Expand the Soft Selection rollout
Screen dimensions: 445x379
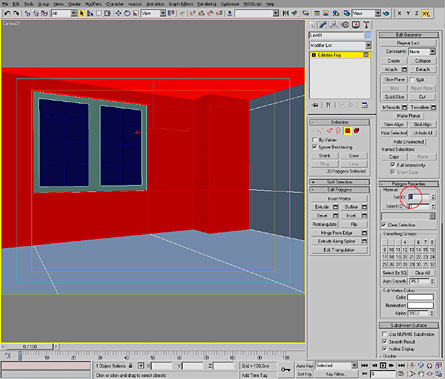[x=340, y=182]
